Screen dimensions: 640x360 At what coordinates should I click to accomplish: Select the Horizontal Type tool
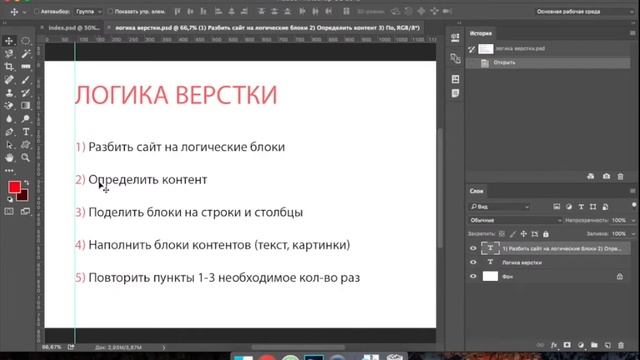(25, 132)
